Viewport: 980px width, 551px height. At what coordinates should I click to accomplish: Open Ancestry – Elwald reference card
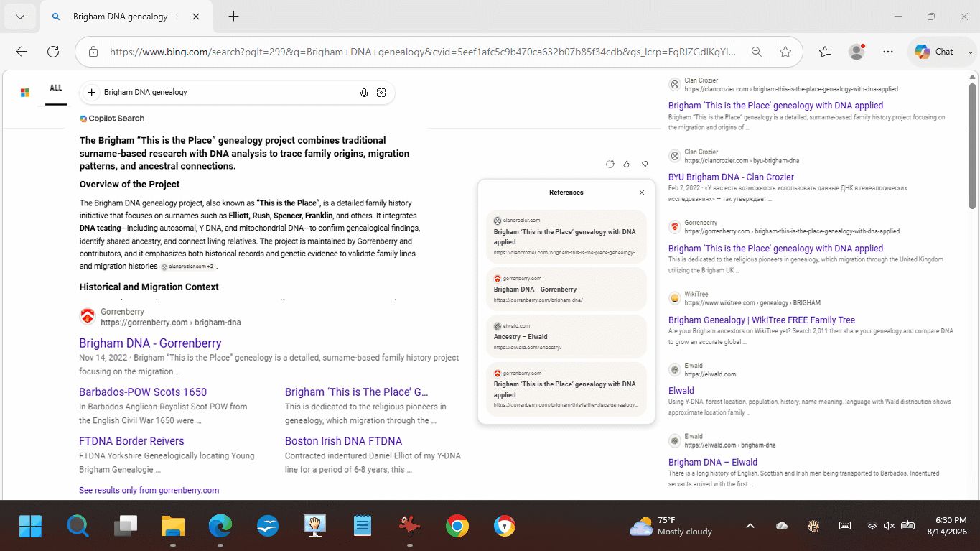(x=566, y=336)
